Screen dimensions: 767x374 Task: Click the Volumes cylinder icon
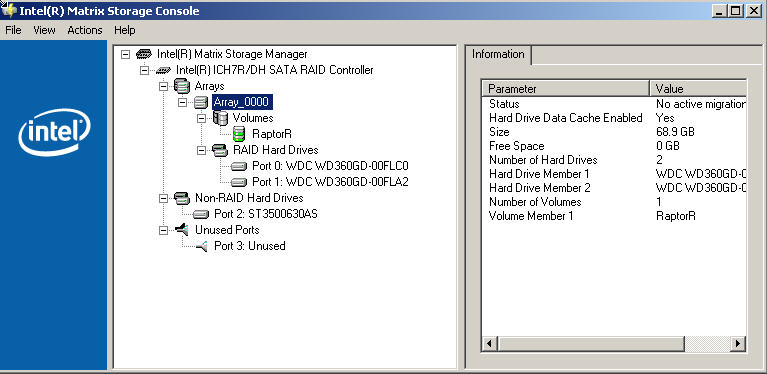click(x=221, y=118)
